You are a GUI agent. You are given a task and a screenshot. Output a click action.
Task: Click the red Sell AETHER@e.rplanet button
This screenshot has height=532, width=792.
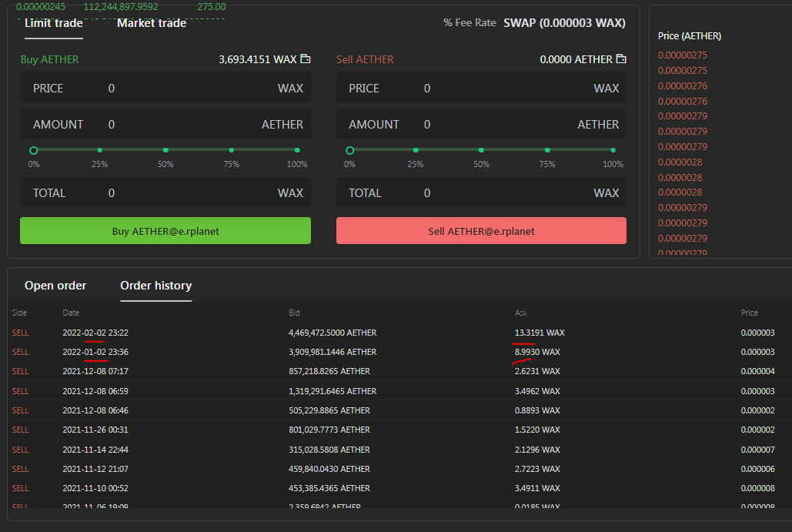tap(481, 231)
